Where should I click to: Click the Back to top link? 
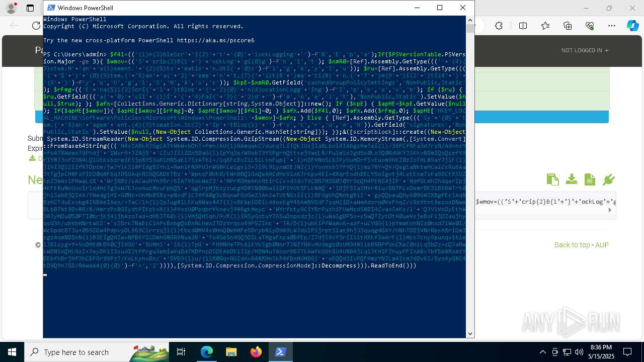click(x=572, y=245)
